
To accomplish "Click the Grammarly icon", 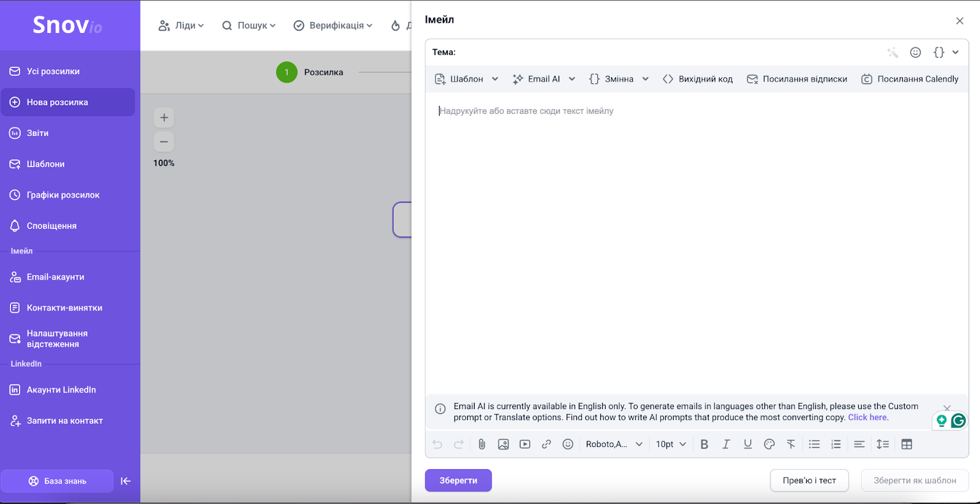I will point(959,421).
